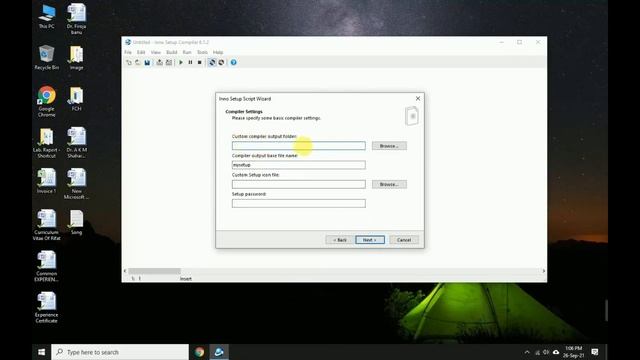This screenshot has width=640, height=360.
Task: Click the Compiler output base file name field
Action: tap(298, 165)
